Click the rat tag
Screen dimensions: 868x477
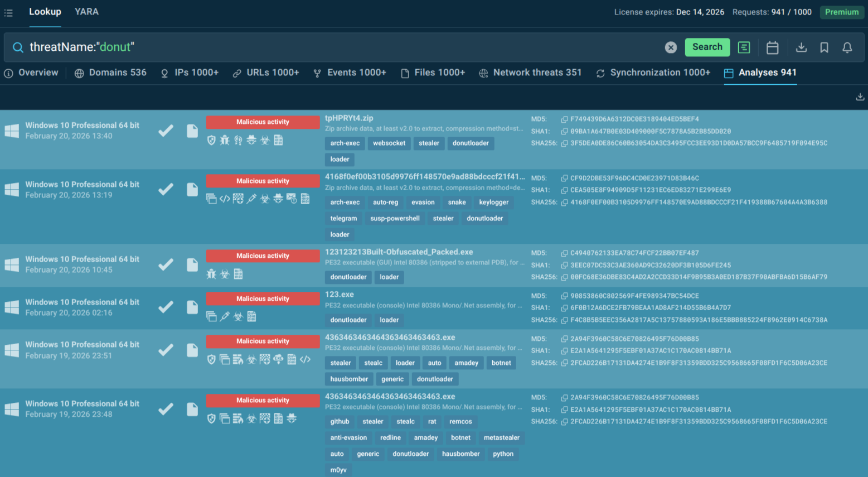(x=432, y=422)
